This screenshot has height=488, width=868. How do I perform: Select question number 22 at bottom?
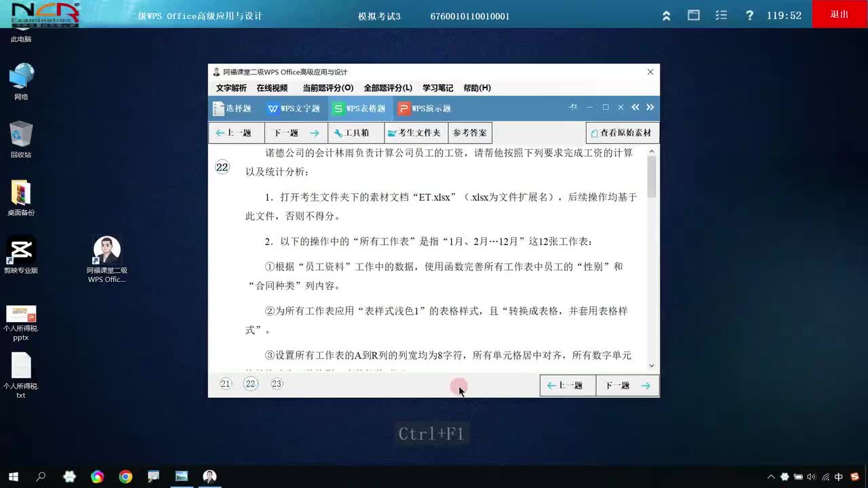[x=251, y=384]
